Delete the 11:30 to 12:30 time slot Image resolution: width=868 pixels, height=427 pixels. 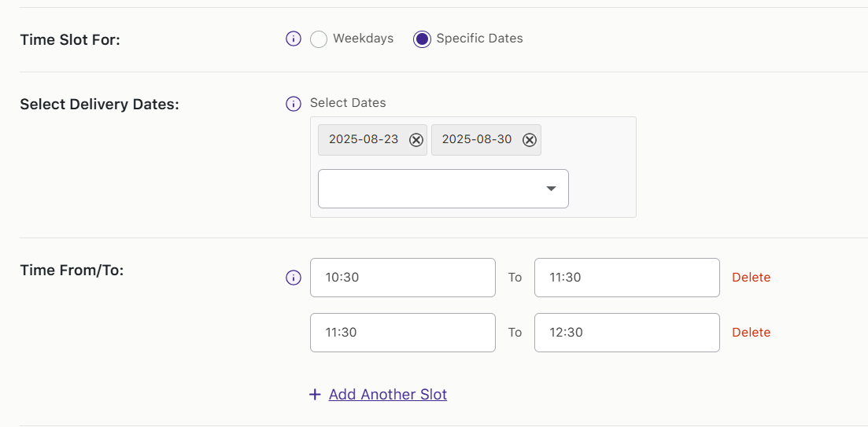(752, 333)
